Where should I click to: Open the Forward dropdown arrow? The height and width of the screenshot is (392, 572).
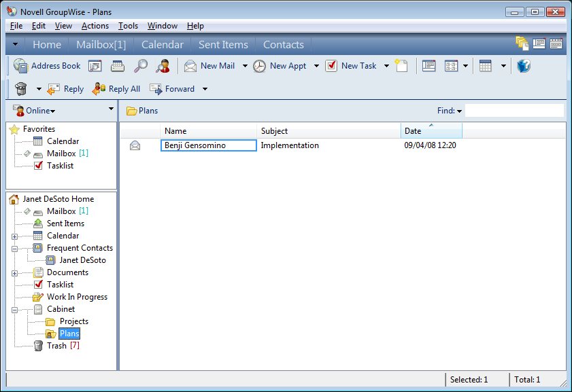point(205,89)
